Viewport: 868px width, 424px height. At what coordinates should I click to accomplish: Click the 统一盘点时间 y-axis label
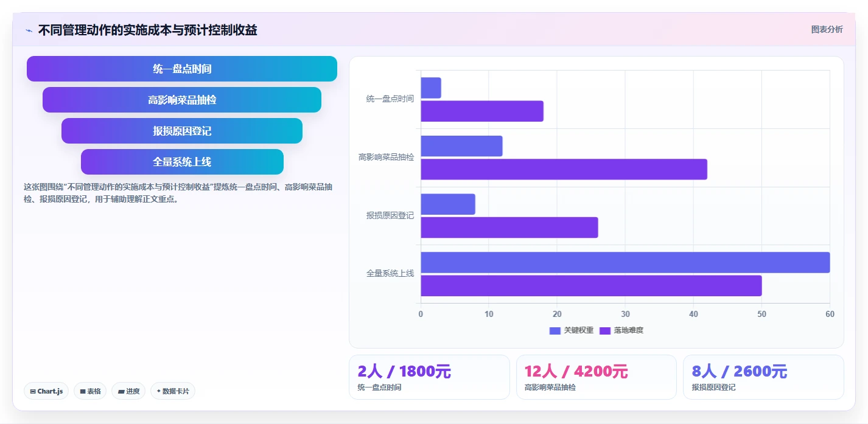pos(390,99)
